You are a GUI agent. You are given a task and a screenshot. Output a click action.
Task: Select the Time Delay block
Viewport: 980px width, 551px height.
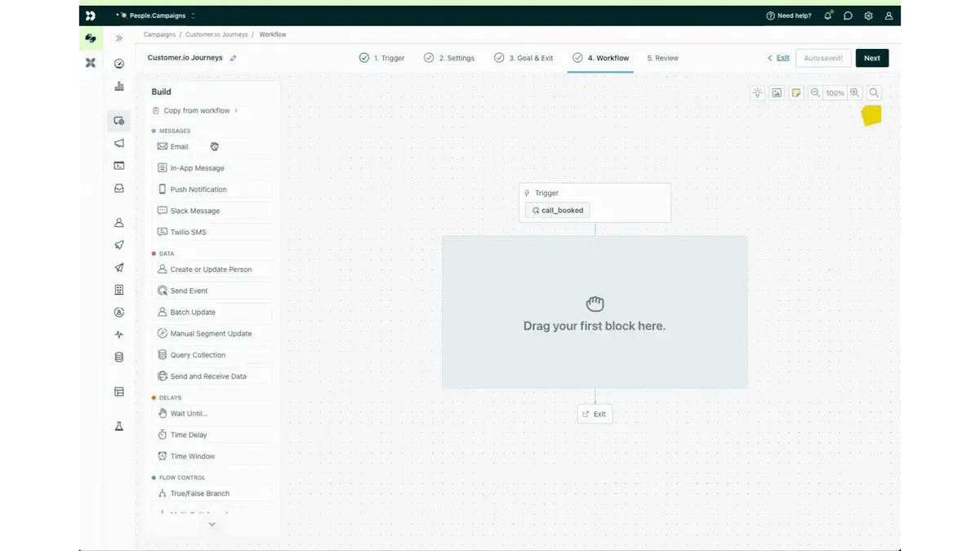[212, 435]
